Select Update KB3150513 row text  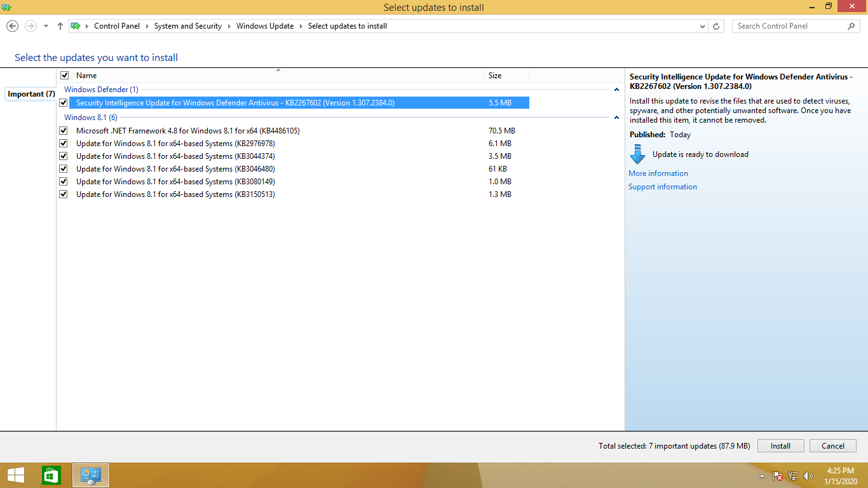pyautogui.click(x=175, y=194)
